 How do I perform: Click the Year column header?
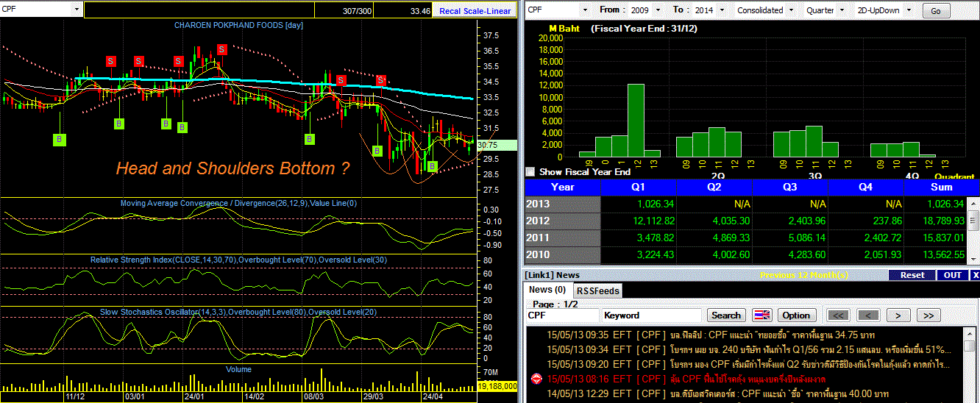(x=563, y=187)
